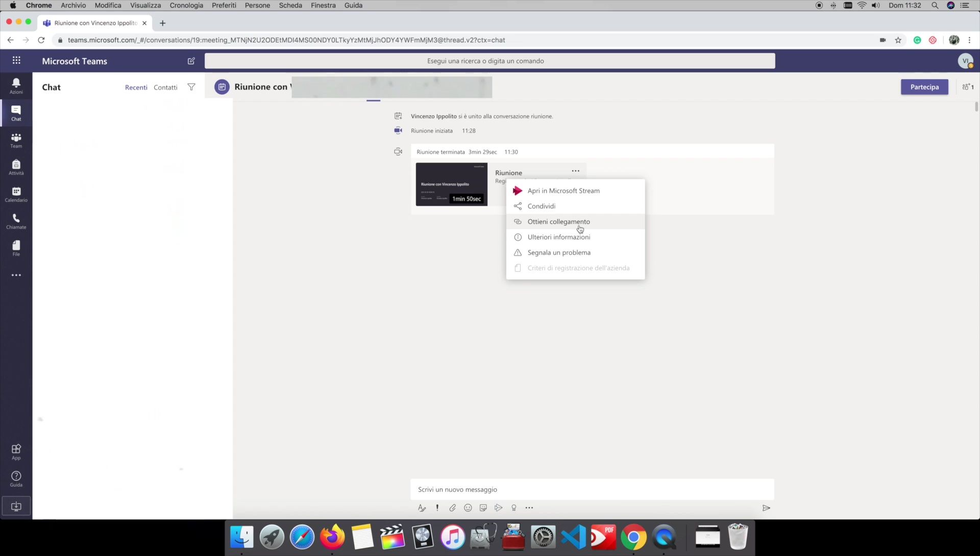The image size is (980, 556).
Task: Open the Azioni activity bell
Action: coord(16,85)
